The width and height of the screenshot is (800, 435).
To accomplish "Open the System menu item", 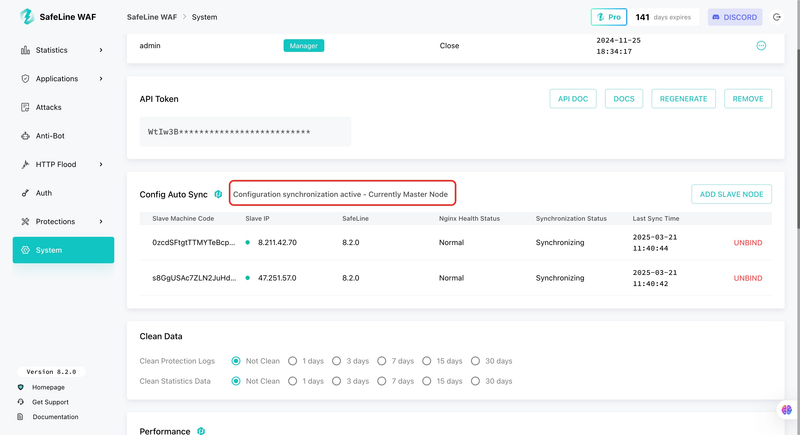I will pyautogui.click(x=63, y=250).
